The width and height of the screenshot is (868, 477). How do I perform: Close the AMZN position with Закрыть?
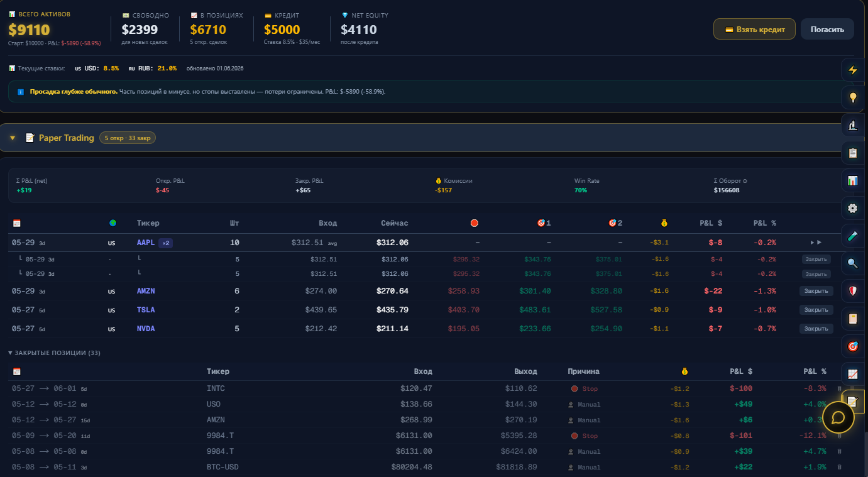[816, 291]
